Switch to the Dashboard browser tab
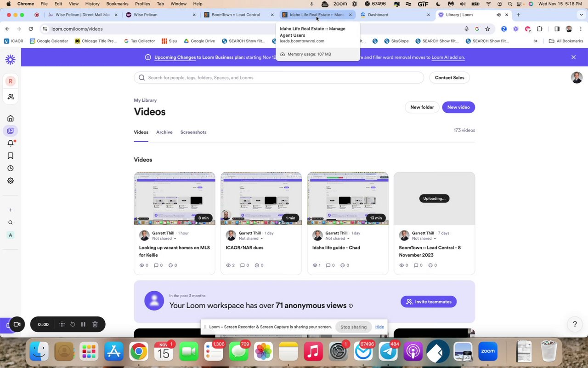The height and width of the screenshot is (368, 588). 395,15
